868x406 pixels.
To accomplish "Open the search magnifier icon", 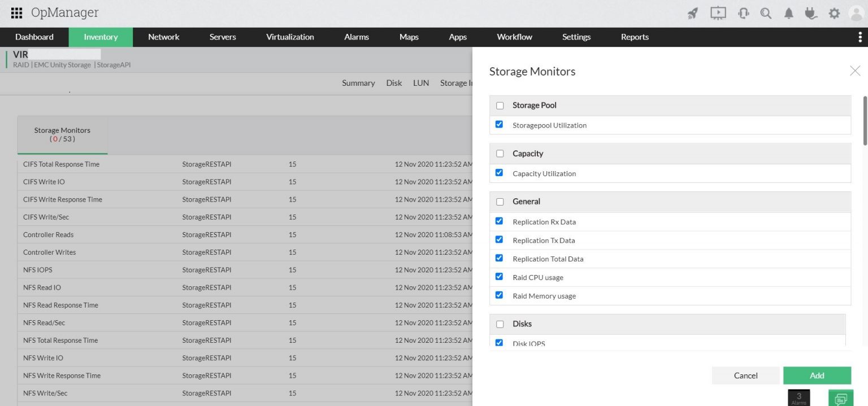I will click(x=766, y=14).
